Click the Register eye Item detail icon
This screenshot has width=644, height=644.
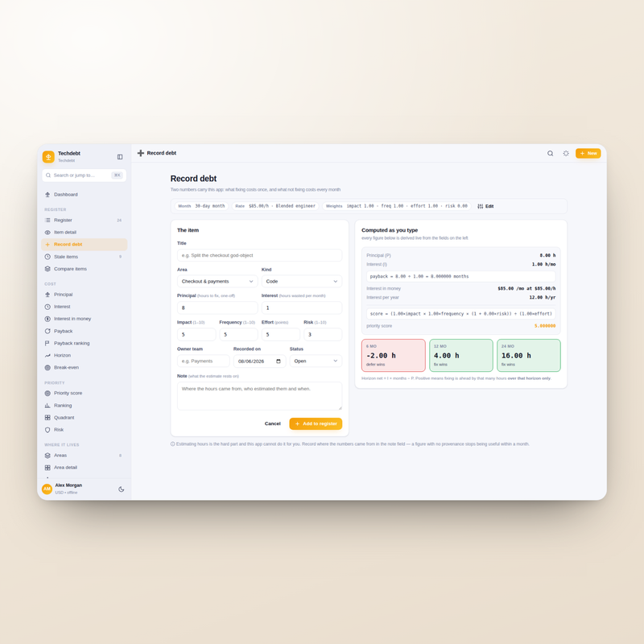coord(47,233)
